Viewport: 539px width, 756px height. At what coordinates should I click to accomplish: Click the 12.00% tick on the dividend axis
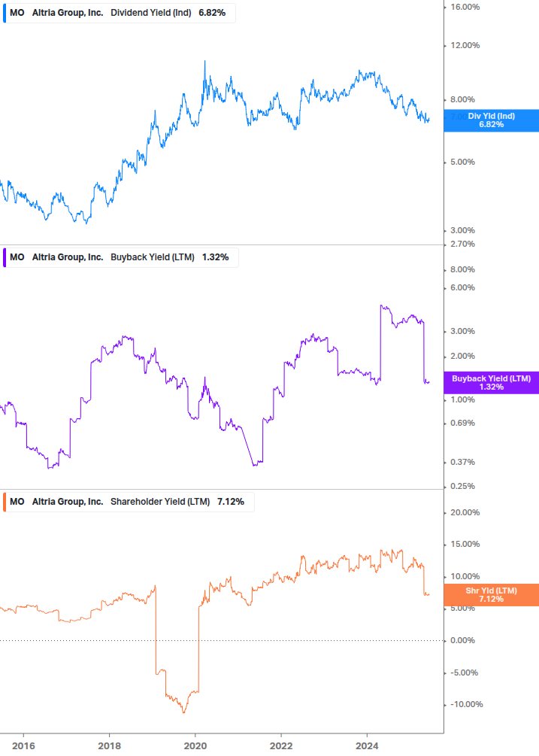(465, 46)
